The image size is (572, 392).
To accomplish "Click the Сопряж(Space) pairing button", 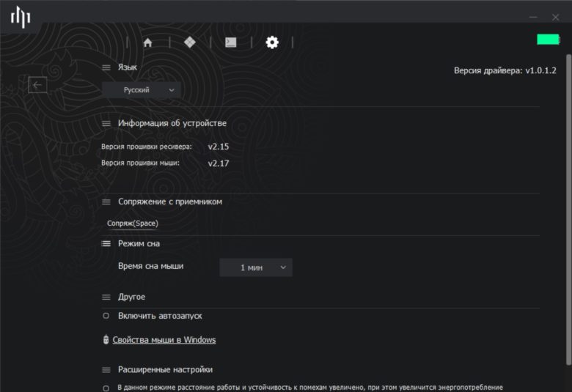I will click(133, 223).
